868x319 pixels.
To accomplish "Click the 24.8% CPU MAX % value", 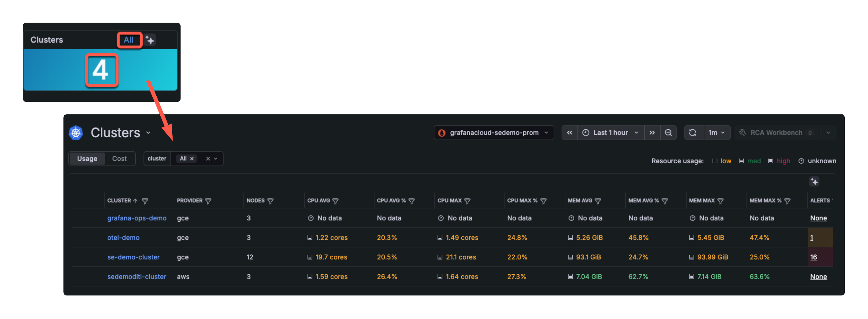I will click(x=517, y=237).
